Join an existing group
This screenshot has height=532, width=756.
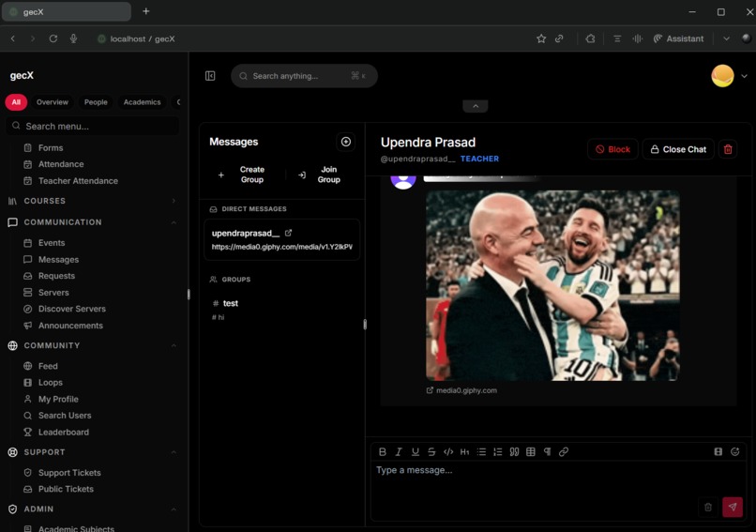pos(321,175)
